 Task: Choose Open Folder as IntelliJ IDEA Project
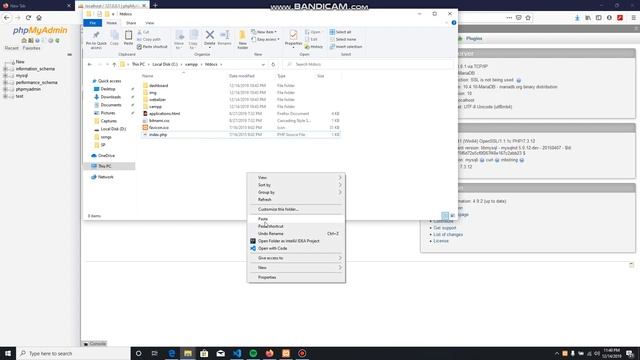[x=296, y=241]
